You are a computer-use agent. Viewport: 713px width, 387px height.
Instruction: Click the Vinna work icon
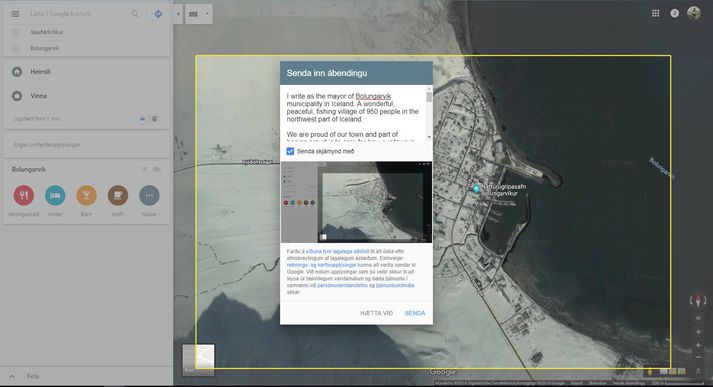17,96
